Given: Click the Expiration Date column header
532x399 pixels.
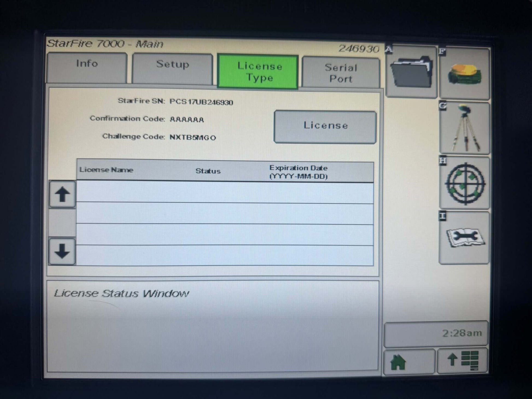Looking at the screenshot, I should click(298, 172).
